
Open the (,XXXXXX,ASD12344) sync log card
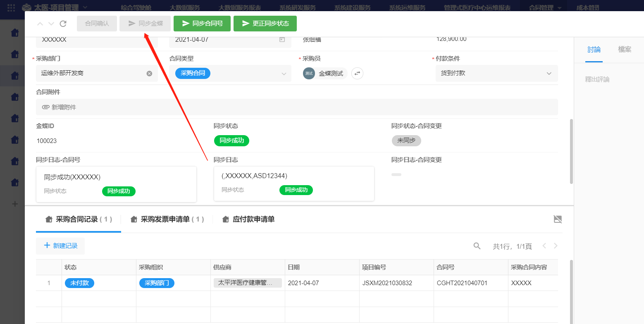click(294, 184)
